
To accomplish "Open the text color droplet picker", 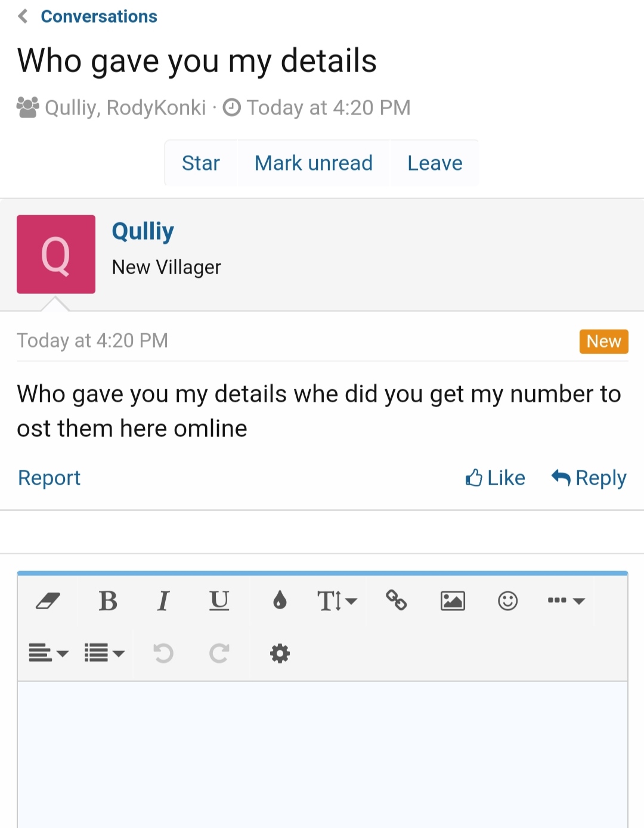I will (280, 600).
